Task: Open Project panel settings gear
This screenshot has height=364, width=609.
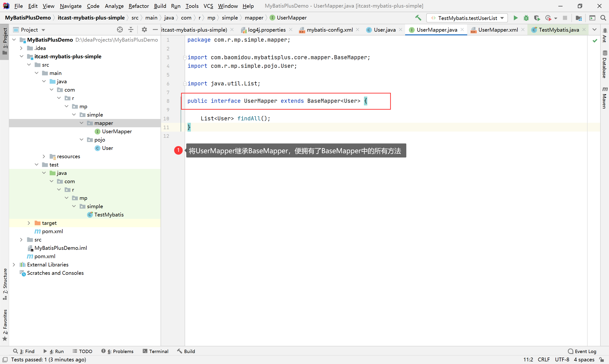Action: point(144,30)
